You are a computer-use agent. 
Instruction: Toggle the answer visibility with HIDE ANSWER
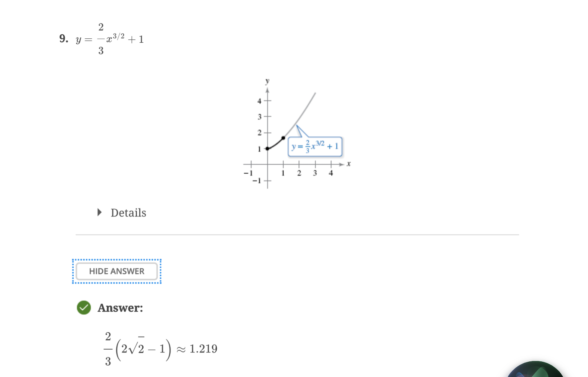(x=116, y=271)
